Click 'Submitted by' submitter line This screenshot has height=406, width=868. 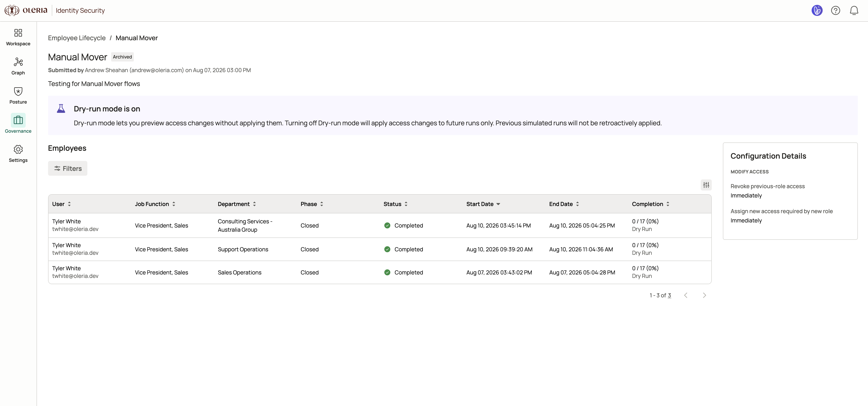pyautogui.click(x=149, y=70)
